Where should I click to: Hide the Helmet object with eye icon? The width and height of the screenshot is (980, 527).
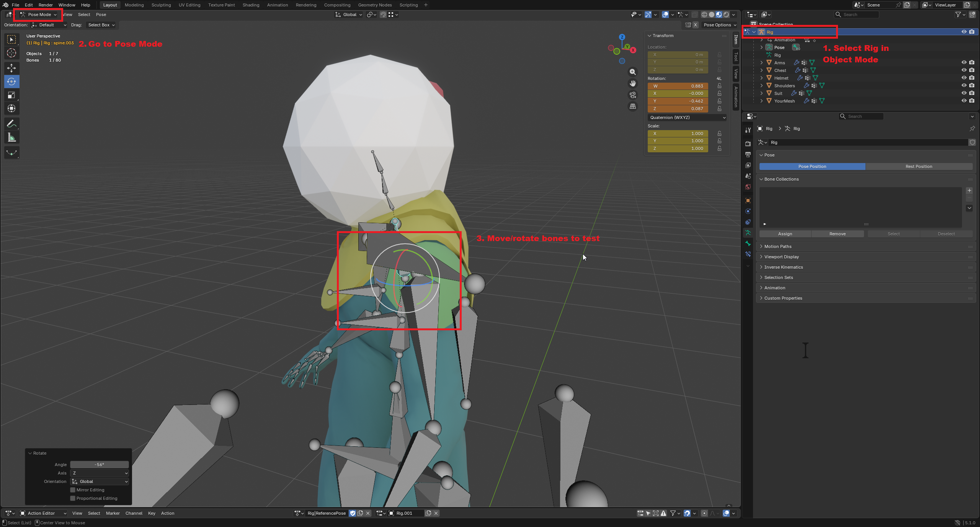964,78
